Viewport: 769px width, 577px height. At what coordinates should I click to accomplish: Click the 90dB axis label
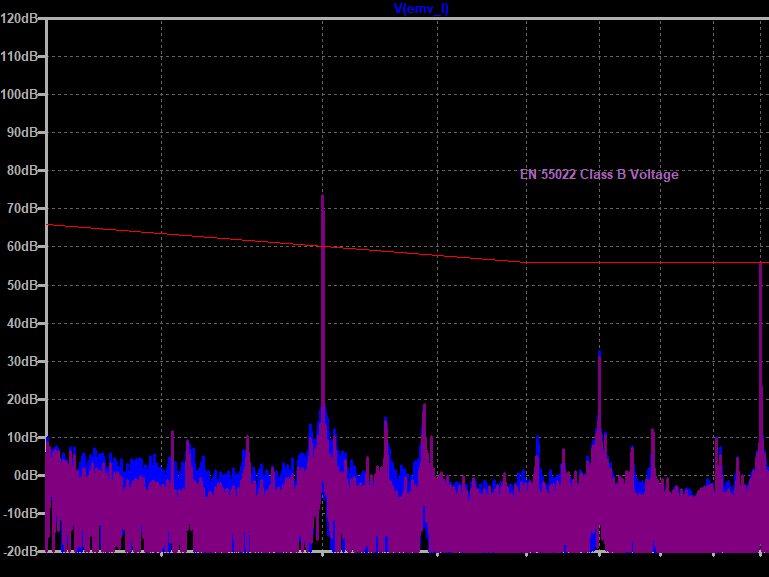tap(22, 132)
